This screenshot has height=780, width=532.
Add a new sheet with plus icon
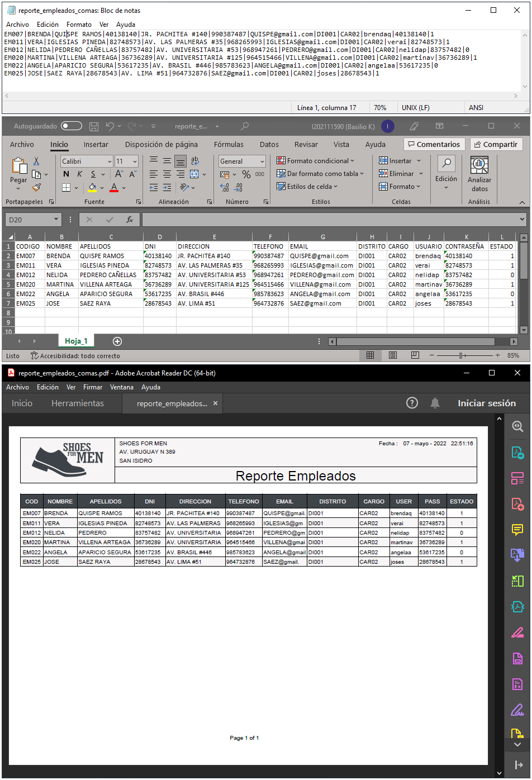pyautogui.click(x=117, y=341)
